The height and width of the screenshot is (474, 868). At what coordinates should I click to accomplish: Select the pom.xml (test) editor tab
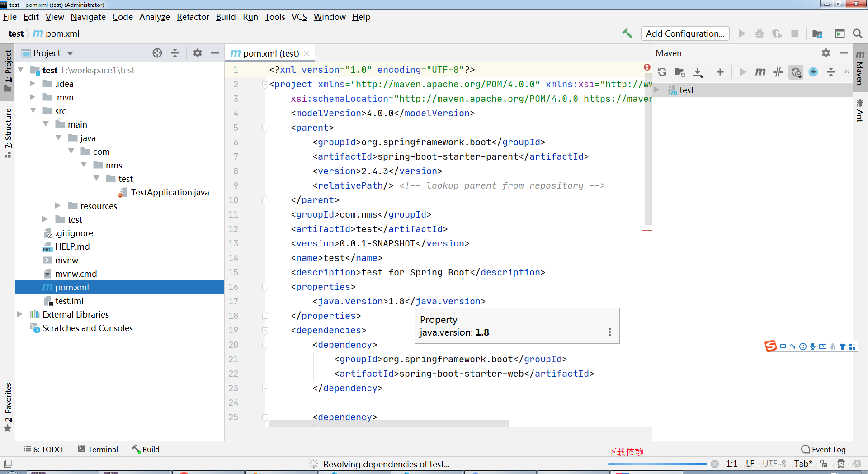pyautogui.click(x=270, y=53)
